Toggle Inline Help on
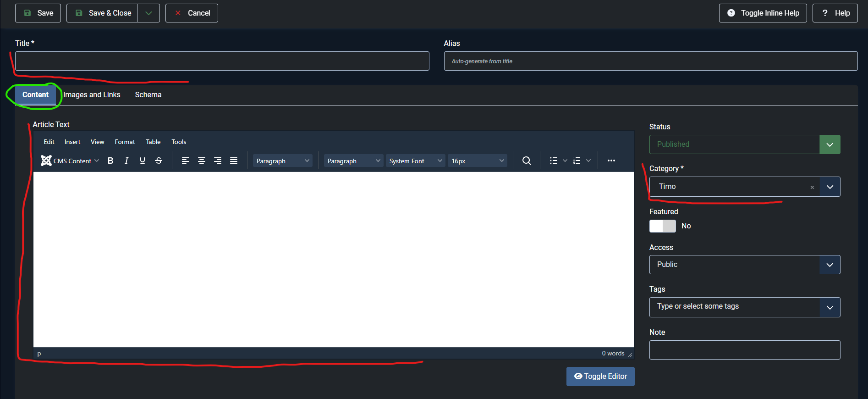The image size is (868, 399). click(763, 13)
